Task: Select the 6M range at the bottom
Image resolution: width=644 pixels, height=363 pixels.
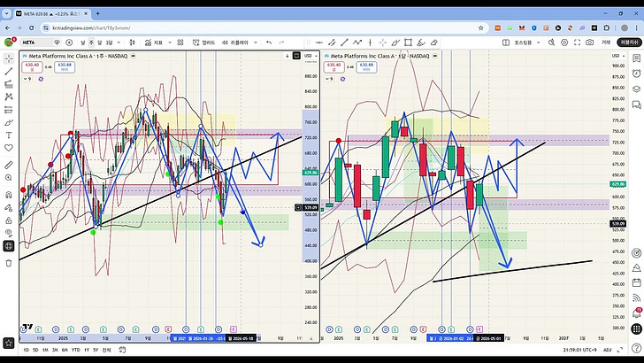Action: [65, 350]
